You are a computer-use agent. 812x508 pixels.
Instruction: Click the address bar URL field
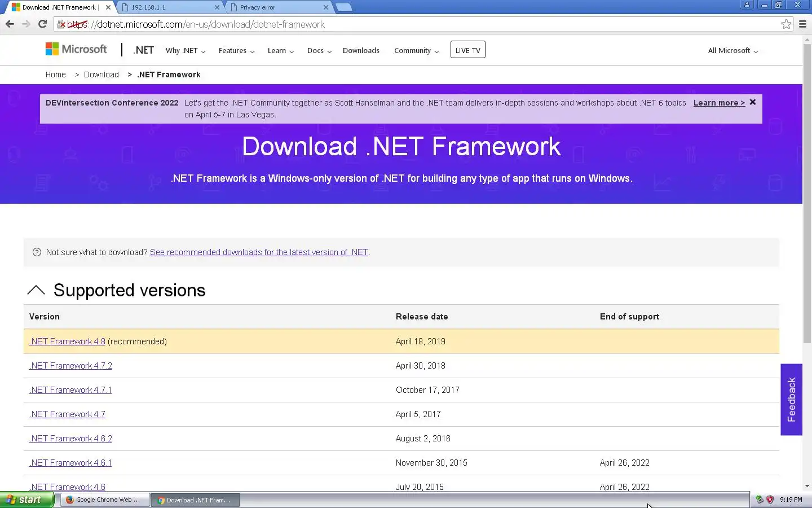423,24
